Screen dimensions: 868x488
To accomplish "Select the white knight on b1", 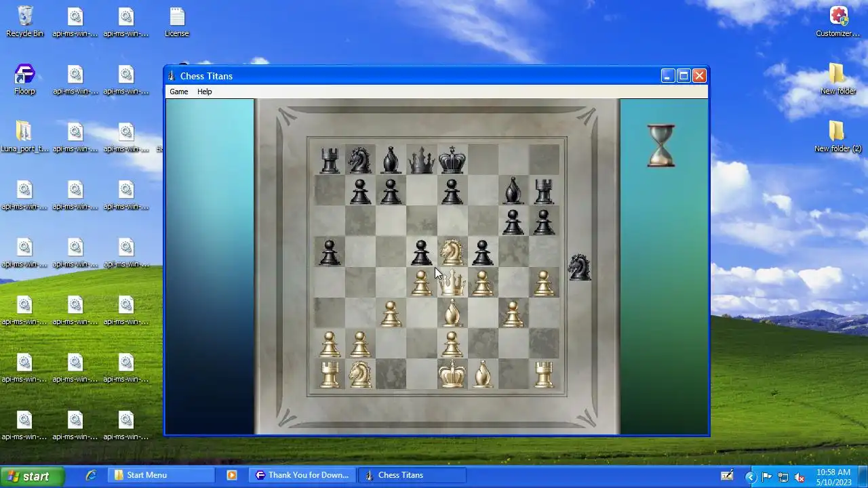I will pos(360,374).
